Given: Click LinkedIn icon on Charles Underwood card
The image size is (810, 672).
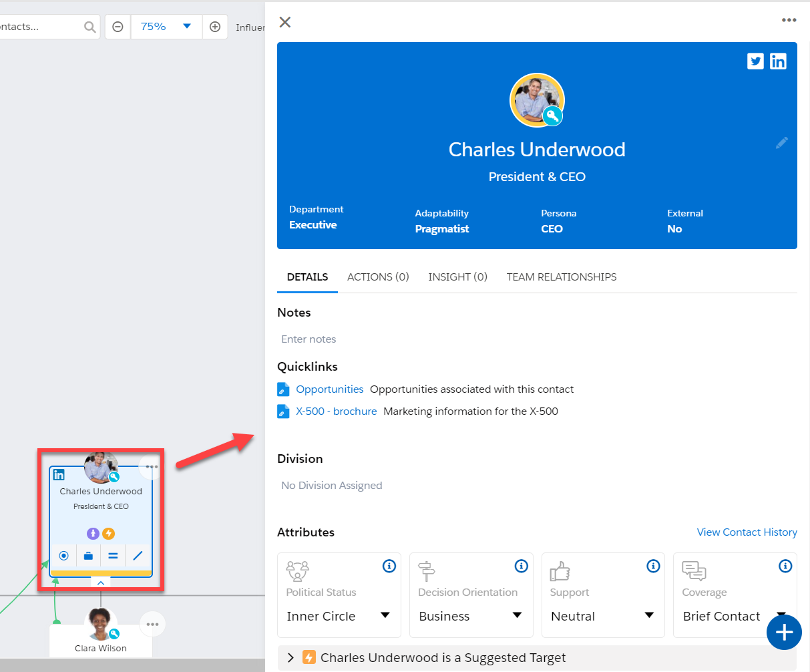Looking at the screenshot, I should click(59, 475).
